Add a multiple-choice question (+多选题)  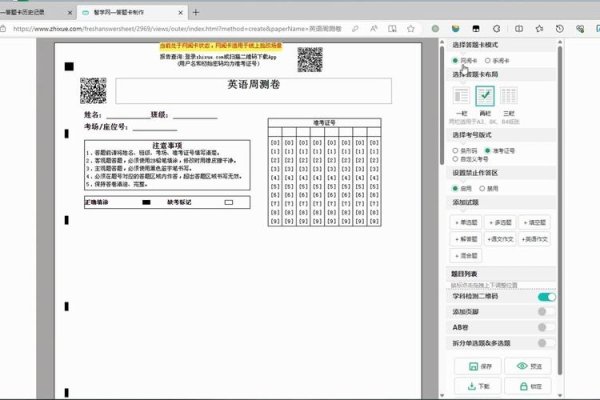click(x=500, y=222)
